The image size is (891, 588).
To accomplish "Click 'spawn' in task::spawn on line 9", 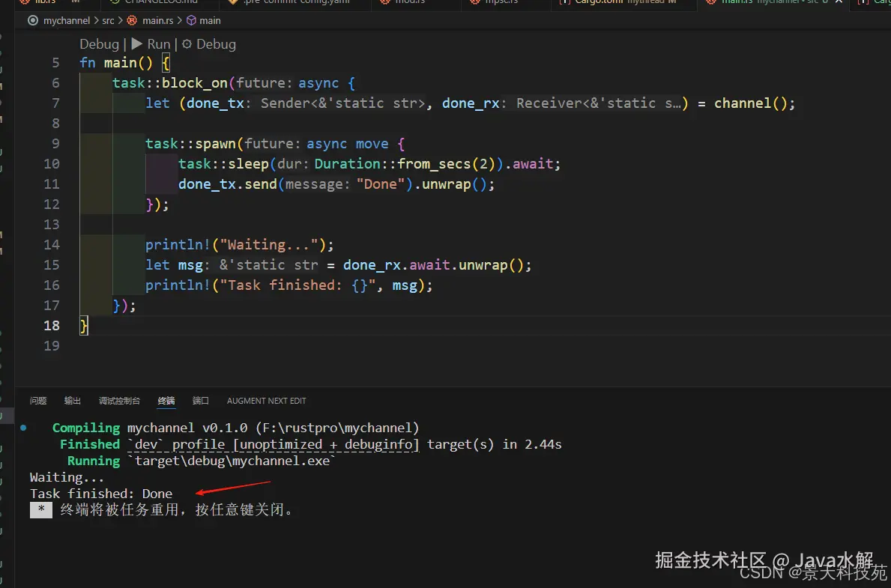I will (215, 144).
